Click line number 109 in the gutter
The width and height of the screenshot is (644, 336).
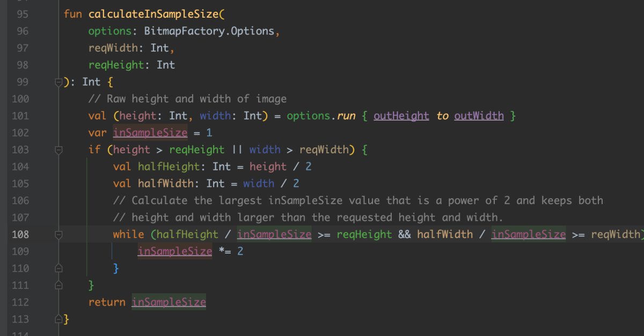click(20, 251)
